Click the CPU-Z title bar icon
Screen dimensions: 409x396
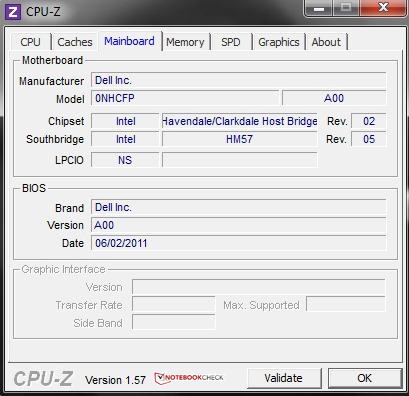pos(13,12)
